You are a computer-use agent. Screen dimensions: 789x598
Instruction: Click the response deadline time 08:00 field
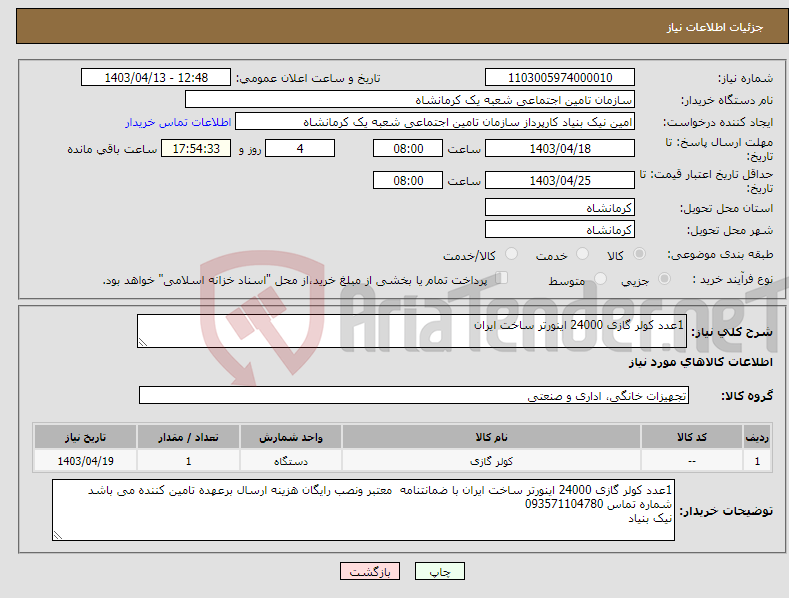[x=408, y=148]
